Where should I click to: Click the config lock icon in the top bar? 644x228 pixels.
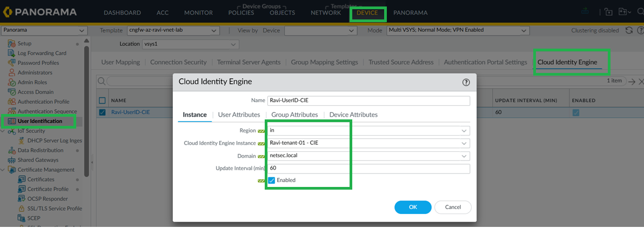click(x=608, y=12)
